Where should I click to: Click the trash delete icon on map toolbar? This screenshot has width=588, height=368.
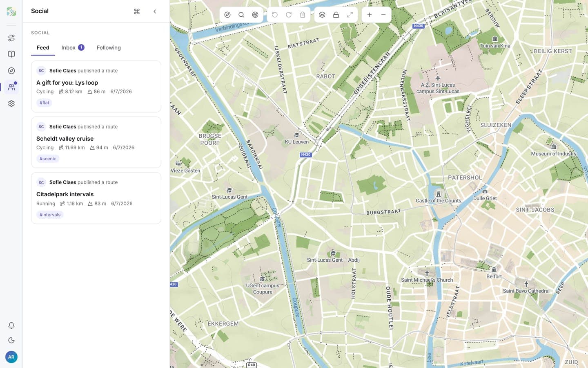click(303, 15)
